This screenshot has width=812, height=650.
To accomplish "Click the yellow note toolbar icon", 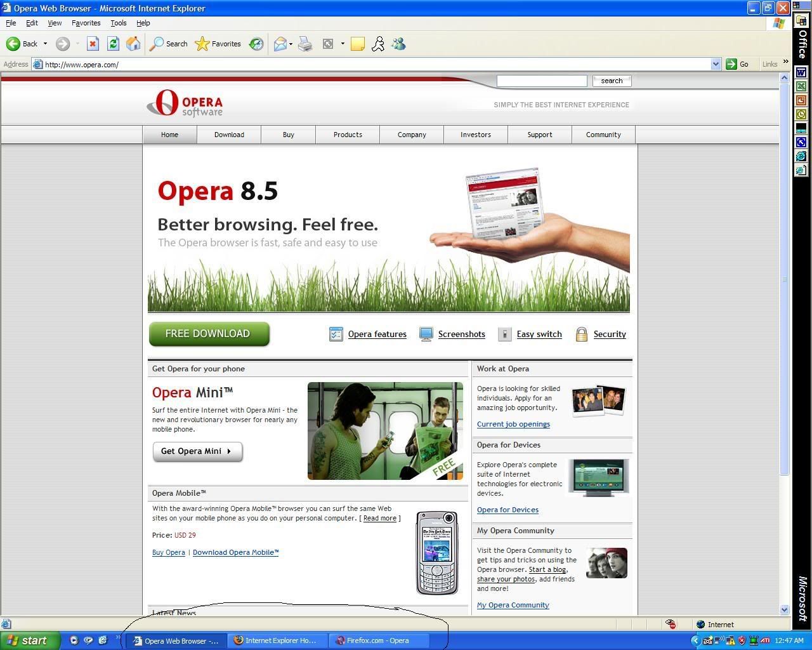I will [x=358, y=44].
